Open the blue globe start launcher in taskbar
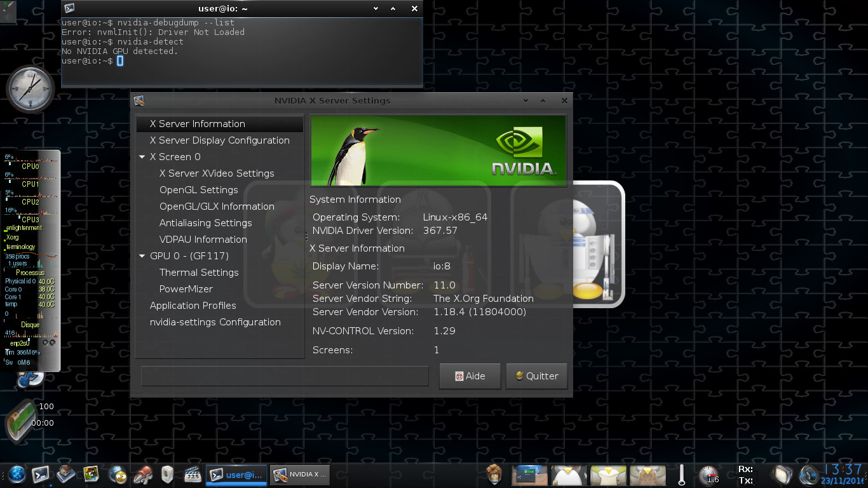 (x=17, y=475)
